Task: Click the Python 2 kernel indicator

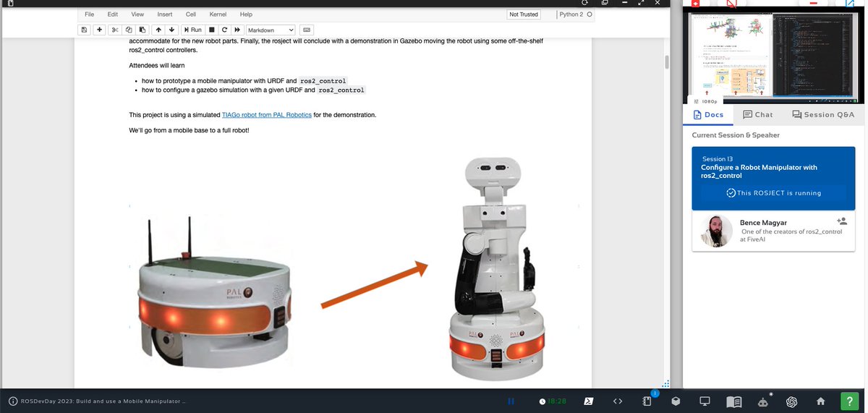Action: [x=576, y=14]
